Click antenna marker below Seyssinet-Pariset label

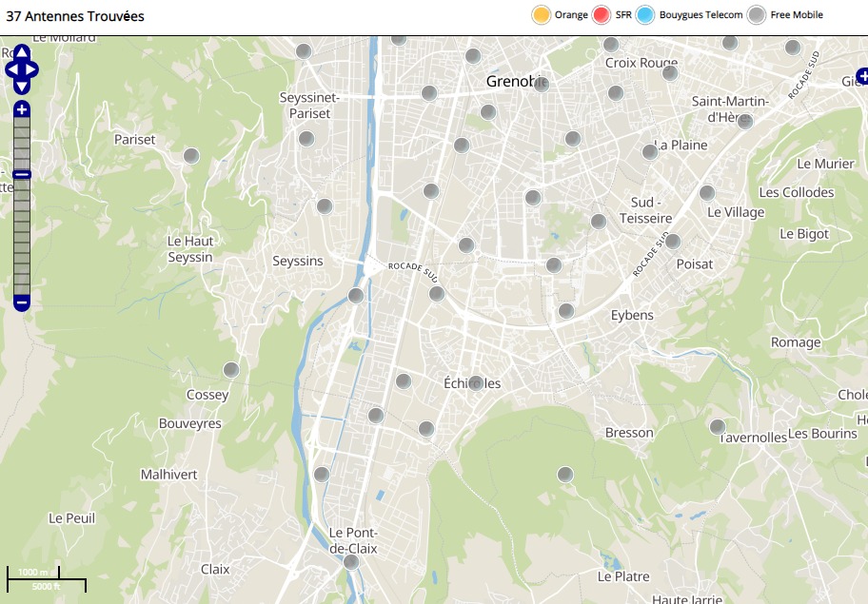(306, 139)
